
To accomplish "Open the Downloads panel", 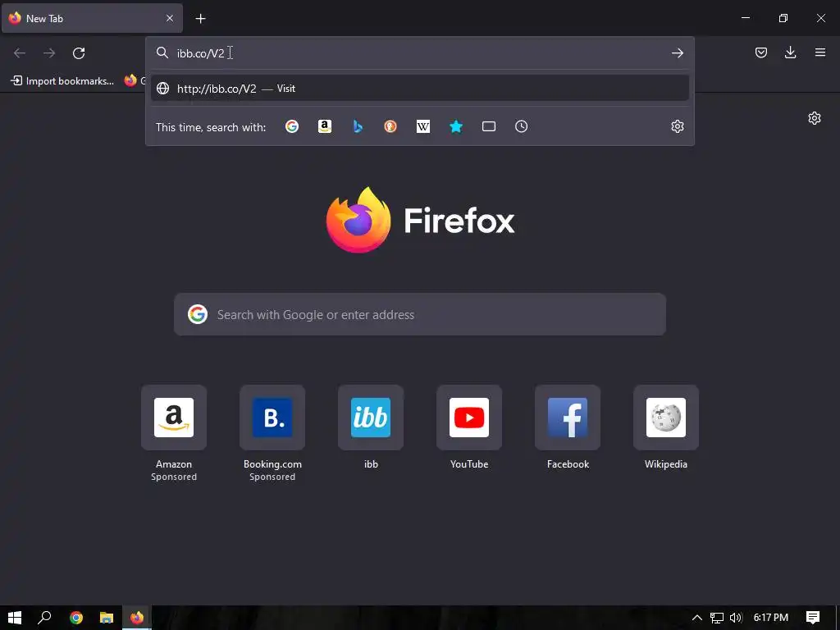I will click(790, 52).
